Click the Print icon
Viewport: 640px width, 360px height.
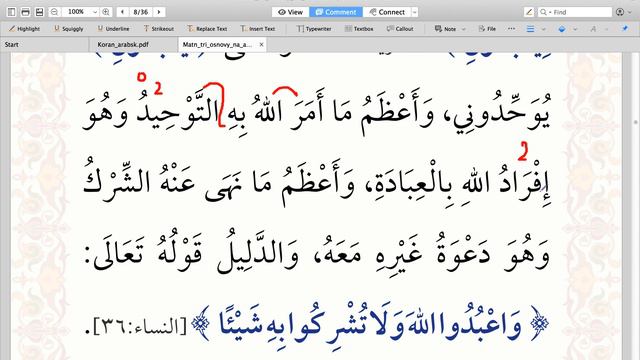pyautogui.click(x=25, y=12)
